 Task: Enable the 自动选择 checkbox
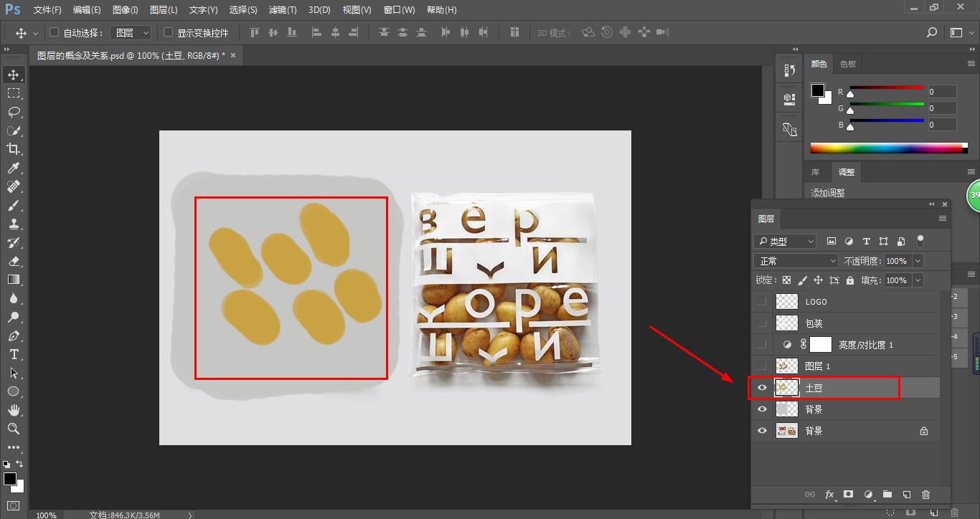click(x=54, y=32)
